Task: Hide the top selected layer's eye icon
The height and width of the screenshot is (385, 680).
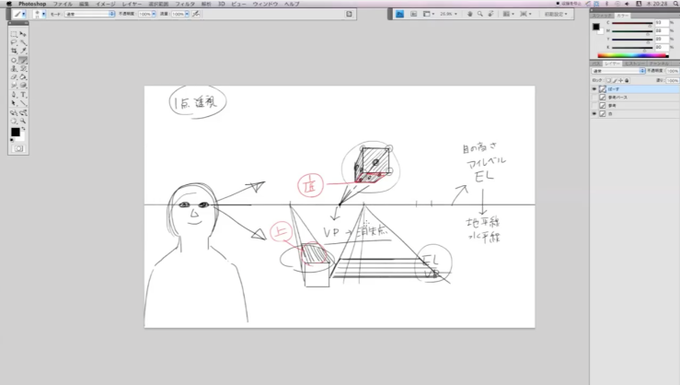Action: [594, 89]
